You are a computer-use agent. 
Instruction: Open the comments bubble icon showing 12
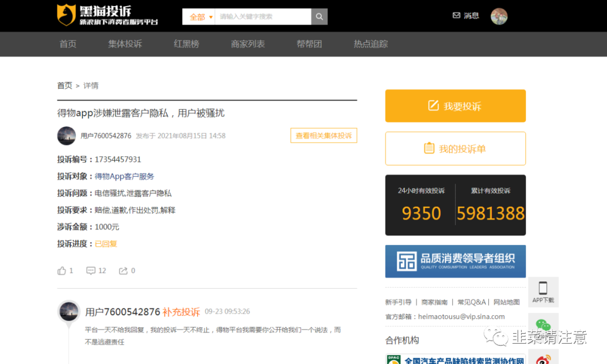point(90,270)
